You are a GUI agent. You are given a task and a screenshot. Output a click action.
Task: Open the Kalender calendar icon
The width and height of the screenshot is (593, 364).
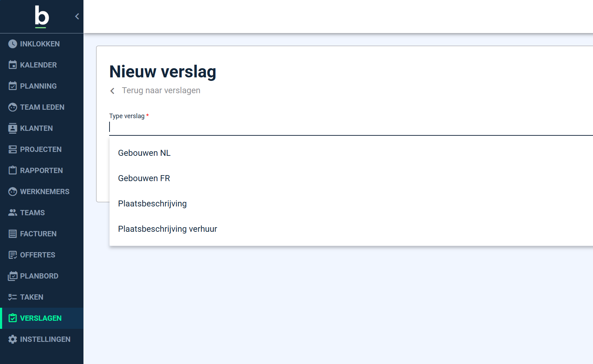click(x=13, y=65)
